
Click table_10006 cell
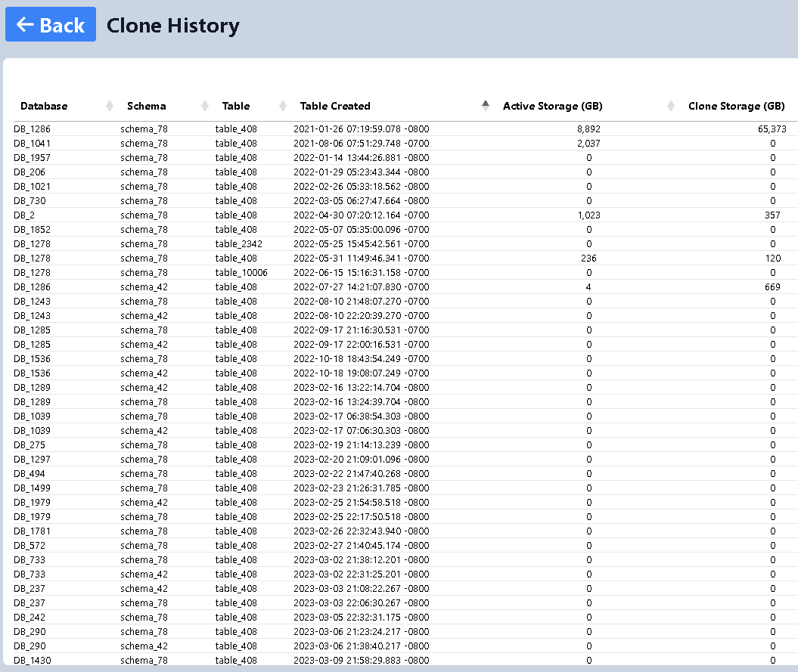[x=241, y=273]
